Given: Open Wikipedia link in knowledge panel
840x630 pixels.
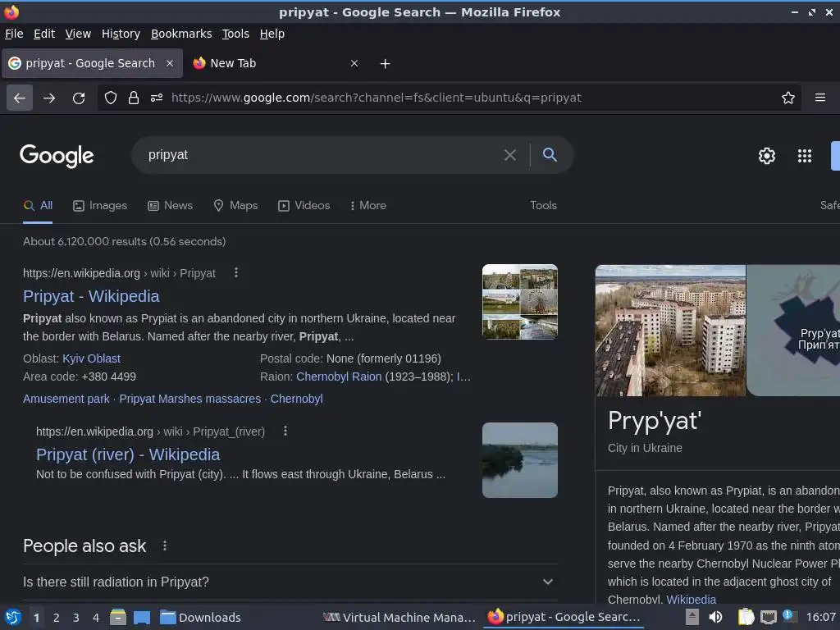Looking at the screenshot, I should 691,600.
